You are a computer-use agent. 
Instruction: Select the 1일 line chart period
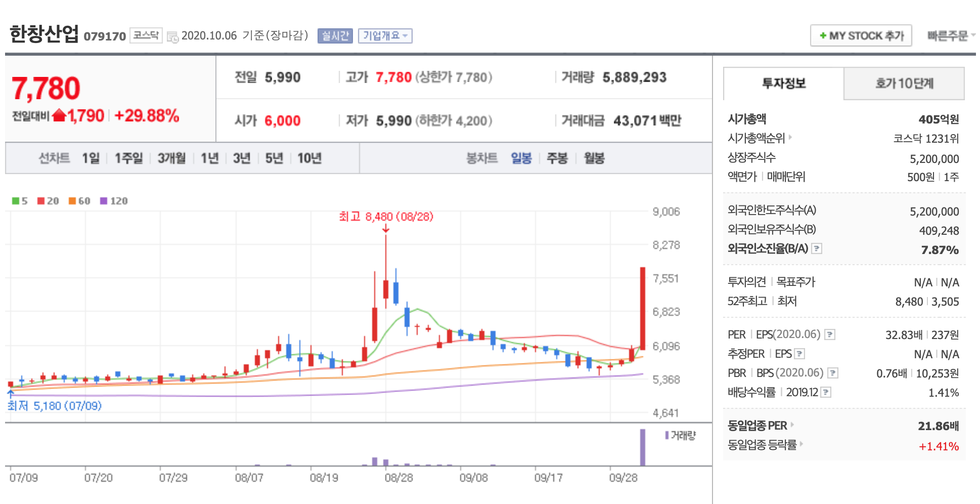click(x=91, y=158)
